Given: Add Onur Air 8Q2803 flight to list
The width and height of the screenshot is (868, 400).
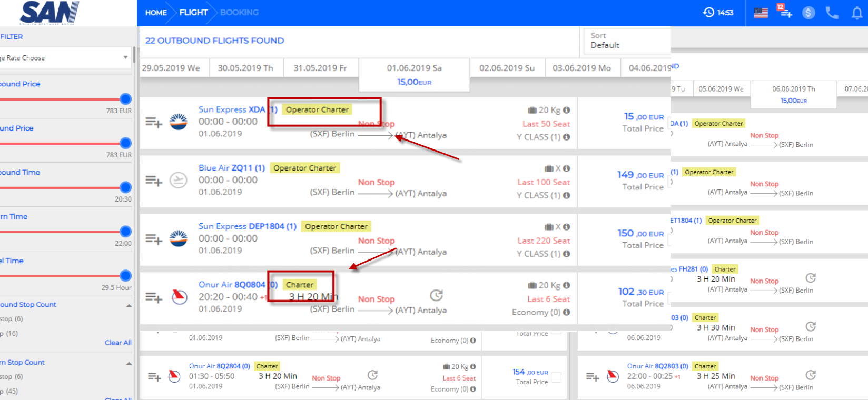Looking at the screenshot, I should click(593, 376).
